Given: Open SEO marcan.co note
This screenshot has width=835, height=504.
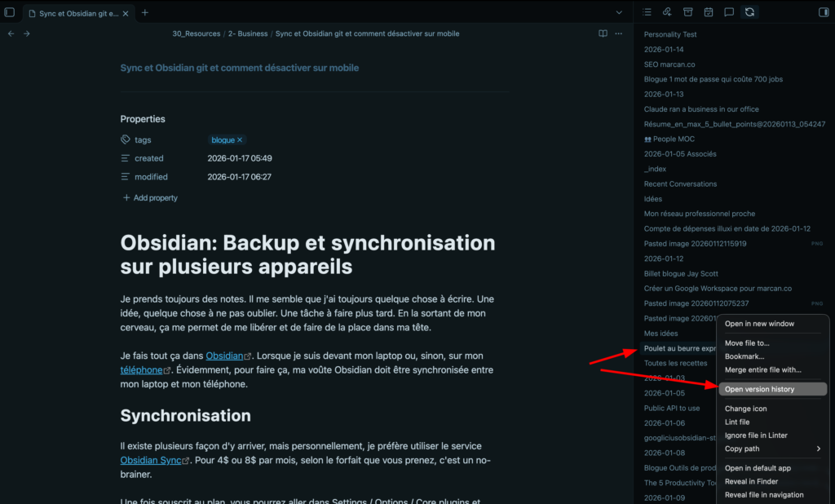Looking at the screenshot, I should click(669, 64).
